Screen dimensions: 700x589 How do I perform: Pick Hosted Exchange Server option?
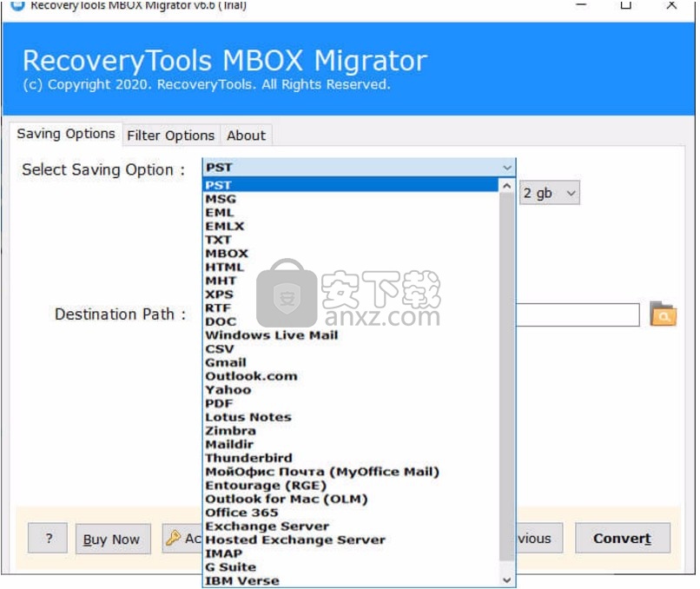351,539
